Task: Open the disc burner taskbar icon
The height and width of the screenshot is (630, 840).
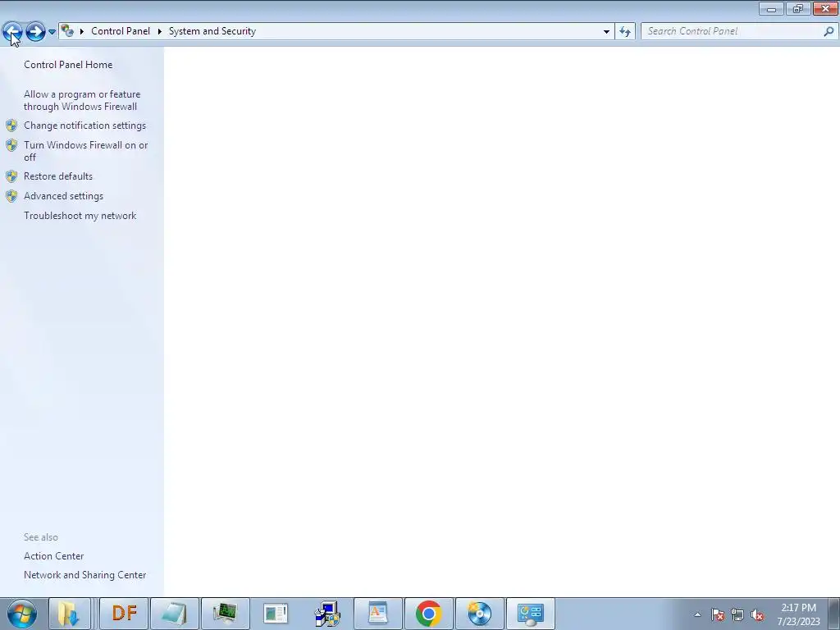Action: click(479, 614)
